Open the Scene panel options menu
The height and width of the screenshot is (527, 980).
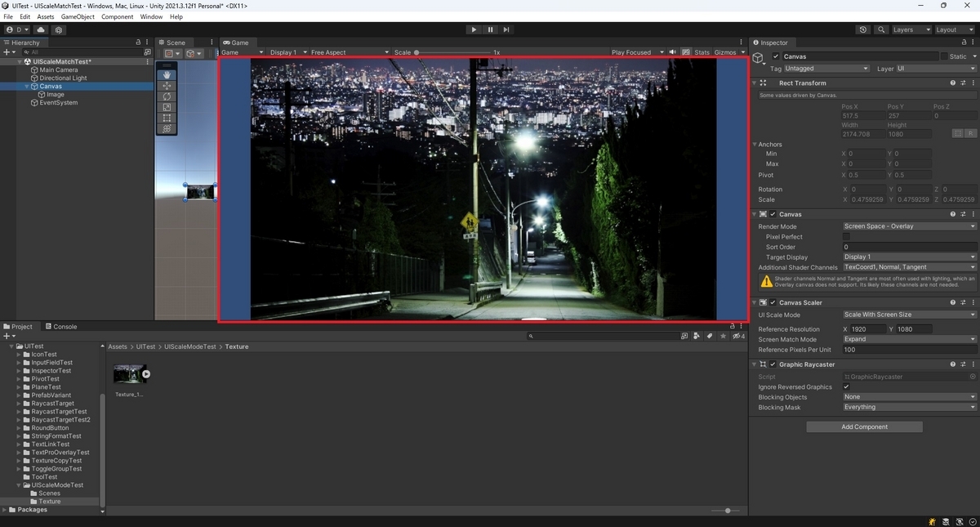212,42
